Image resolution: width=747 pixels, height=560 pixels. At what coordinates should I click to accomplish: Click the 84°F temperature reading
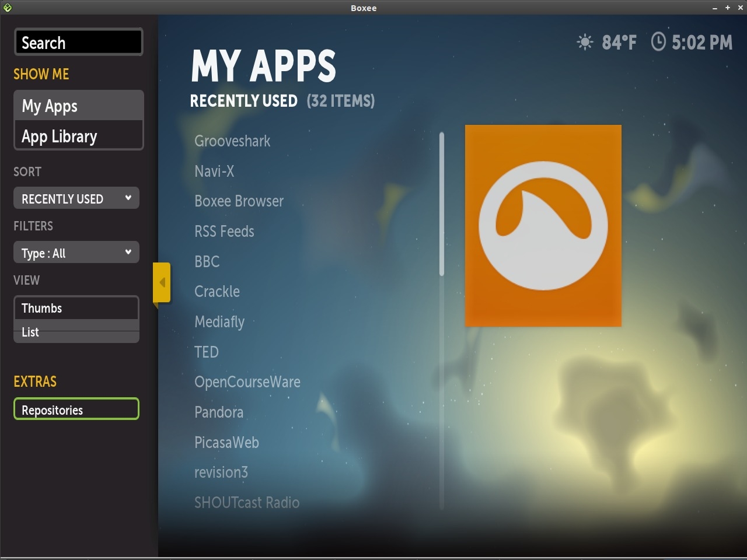[619, 42]
